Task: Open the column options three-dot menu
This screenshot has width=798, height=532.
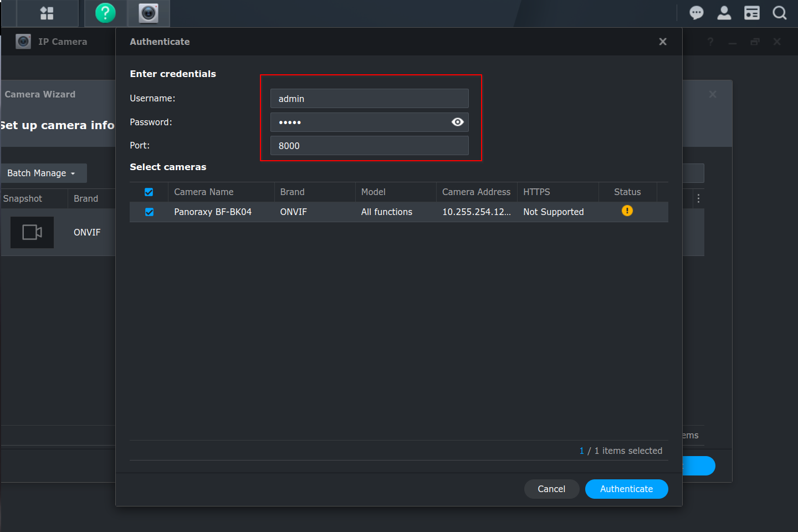Action: point(698,198)
